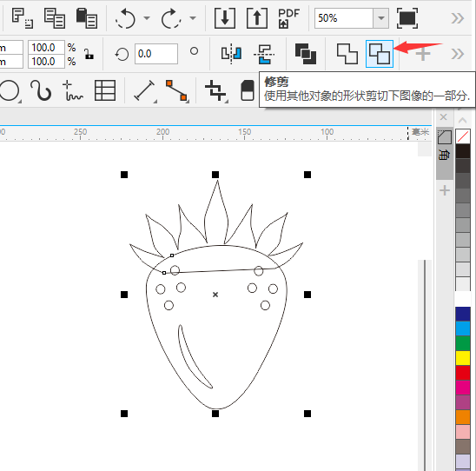This screenshot has height=471, width=476.
Task: Expand the redo history dropdown arrow
Action: pyautogui.click(x=193, y=18)
